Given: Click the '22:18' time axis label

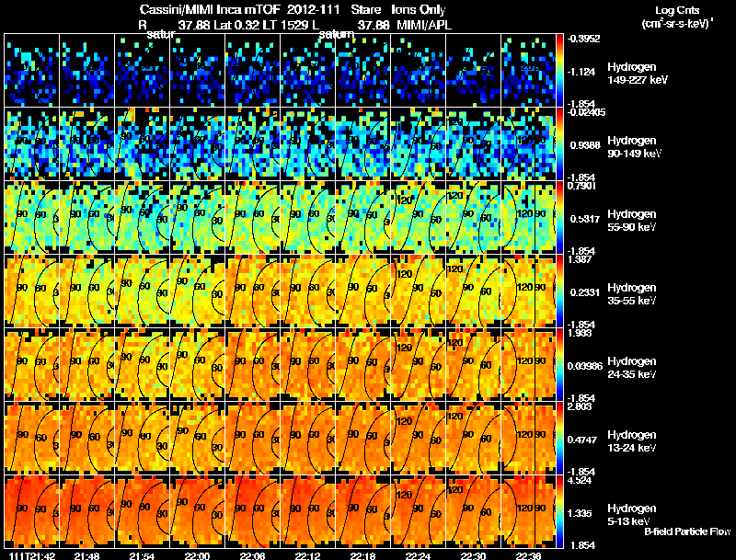Looking at the screenshot, I should 362,555.
